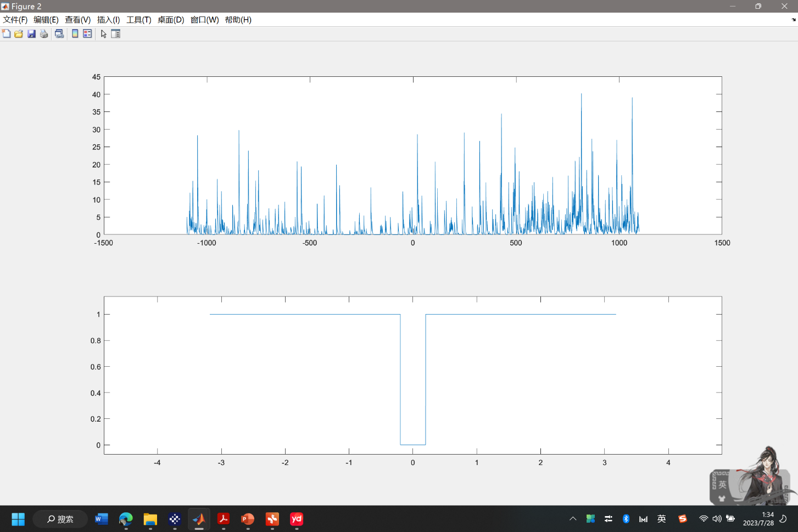This screenshot has width=798, height=532.
Task: Insert a legend using the toolbar icon
Action: click(87, 34)
